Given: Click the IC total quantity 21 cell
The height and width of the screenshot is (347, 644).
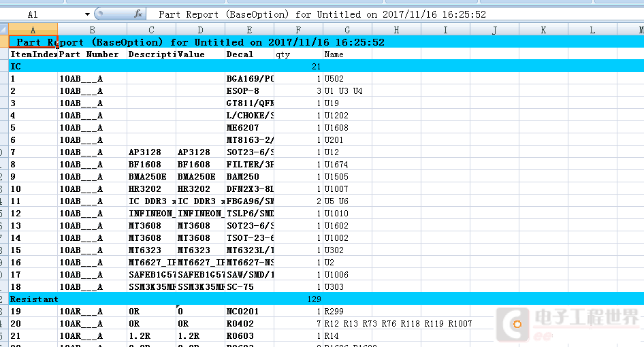Looking at the screenshot, I should [x=299, y=66].
